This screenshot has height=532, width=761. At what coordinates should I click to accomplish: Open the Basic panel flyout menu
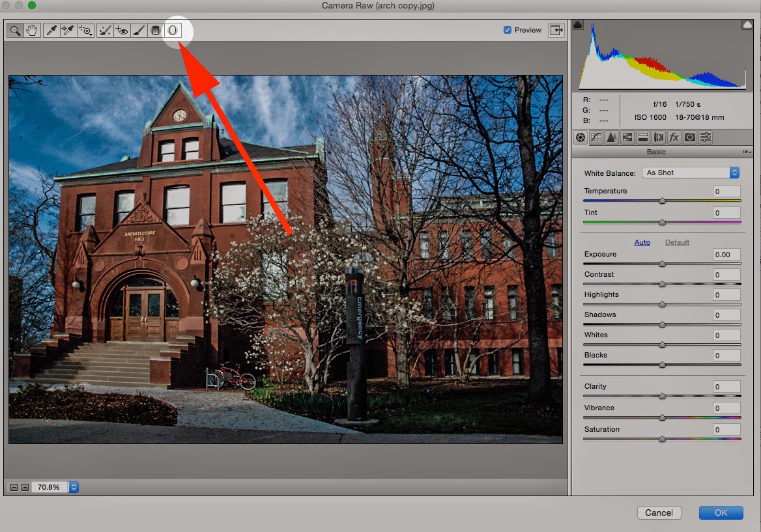(746, 151)
